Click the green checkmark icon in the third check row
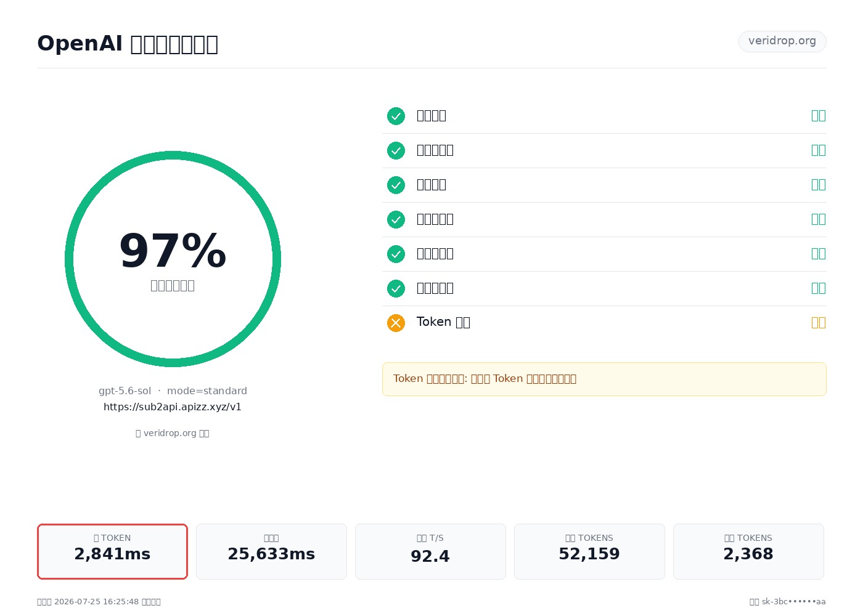The height and width of the screenshot is (616, 863). tap(396, 185)
